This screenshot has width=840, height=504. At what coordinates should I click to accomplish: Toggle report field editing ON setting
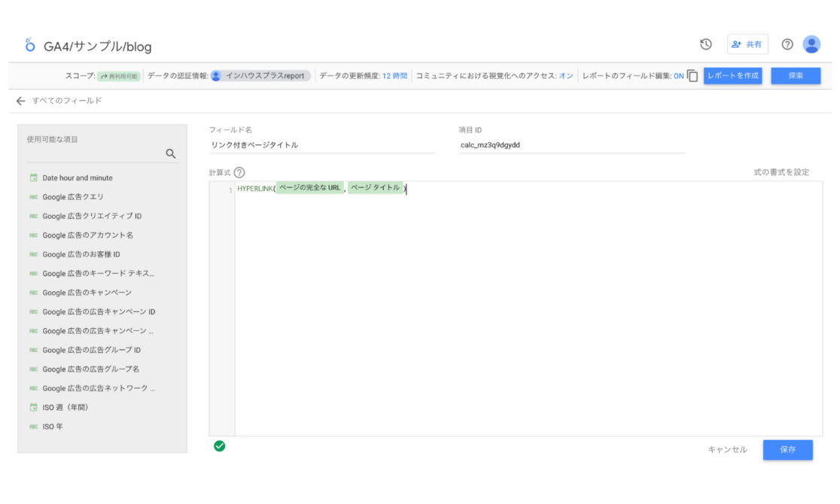click(x=678, y=76)
